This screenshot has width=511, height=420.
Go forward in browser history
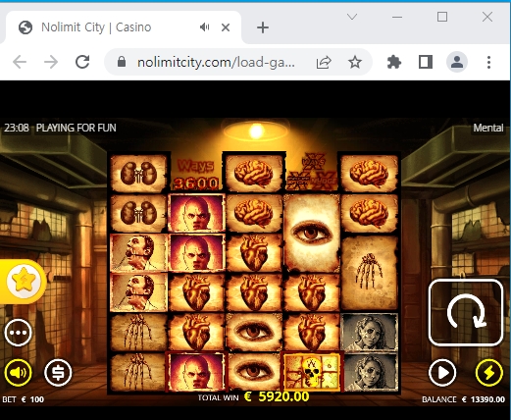point(51,62)
